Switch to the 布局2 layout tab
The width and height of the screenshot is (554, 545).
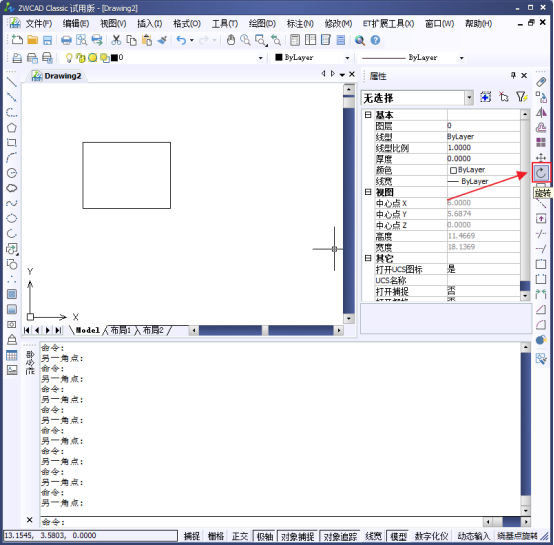point(153,331)
